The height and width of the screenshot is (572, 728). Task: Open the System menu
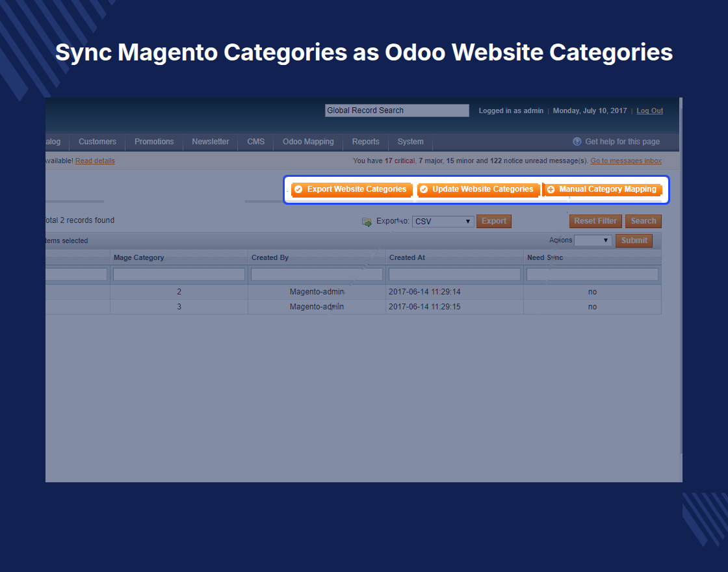(410, 142)
